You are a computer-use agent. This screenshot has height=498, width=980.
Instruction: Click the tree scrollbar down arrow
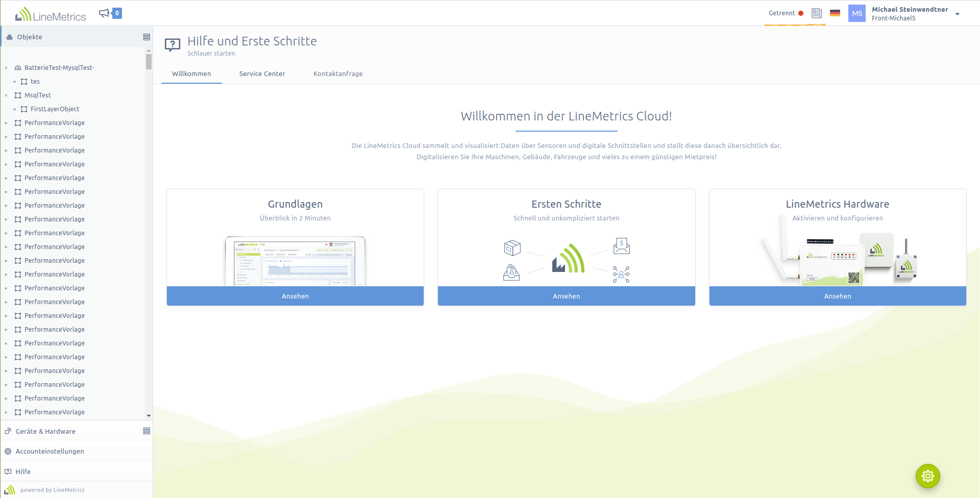149,416
